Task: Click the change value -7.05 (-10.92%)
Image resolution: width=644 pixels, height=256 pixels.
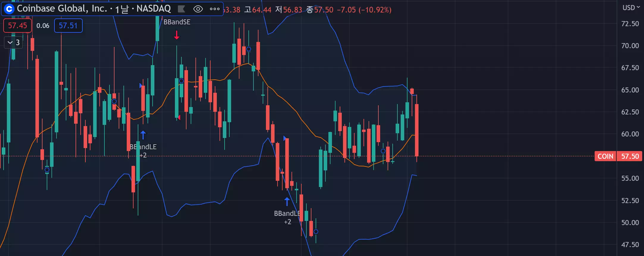Action: pyautogui.click(x=364, y=10)
